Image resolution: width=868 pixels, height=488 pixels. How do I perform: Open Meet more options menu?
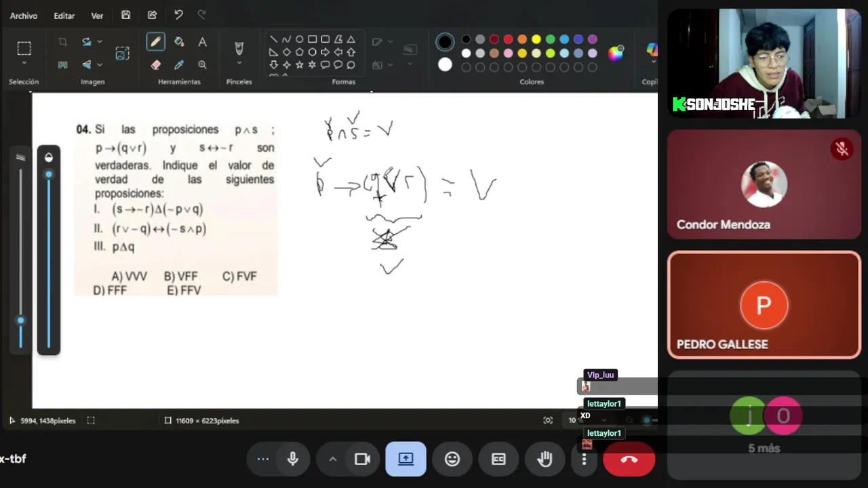coord(584,459)
